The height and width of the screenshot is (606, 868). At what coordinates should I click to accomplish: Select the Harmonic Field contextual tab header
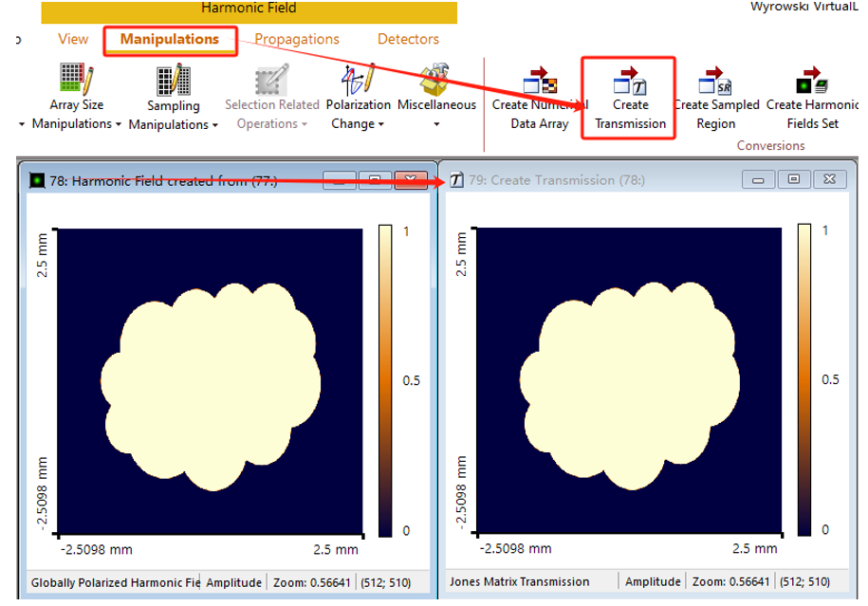click(x=249, y=11)
